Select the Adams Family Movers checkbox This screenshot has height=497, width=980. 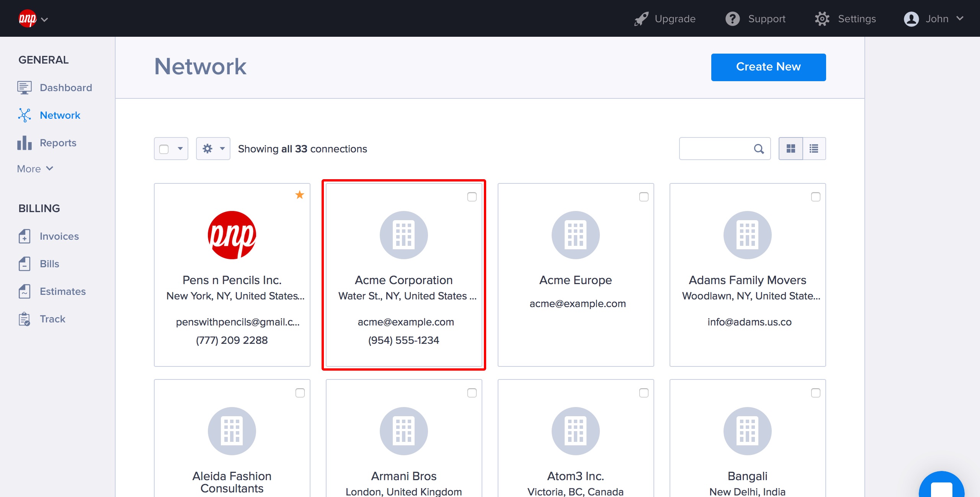click(x=816, y=197)
